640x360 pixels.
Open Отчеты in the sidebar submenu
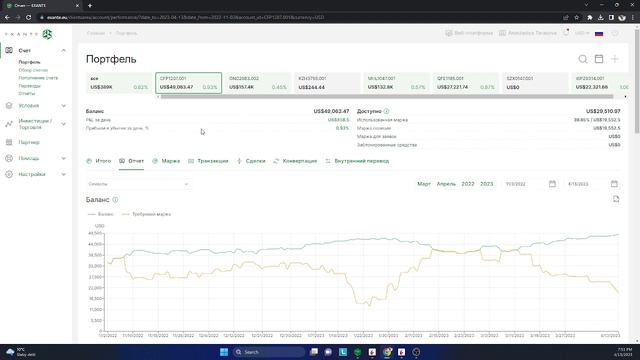[27, 93]
